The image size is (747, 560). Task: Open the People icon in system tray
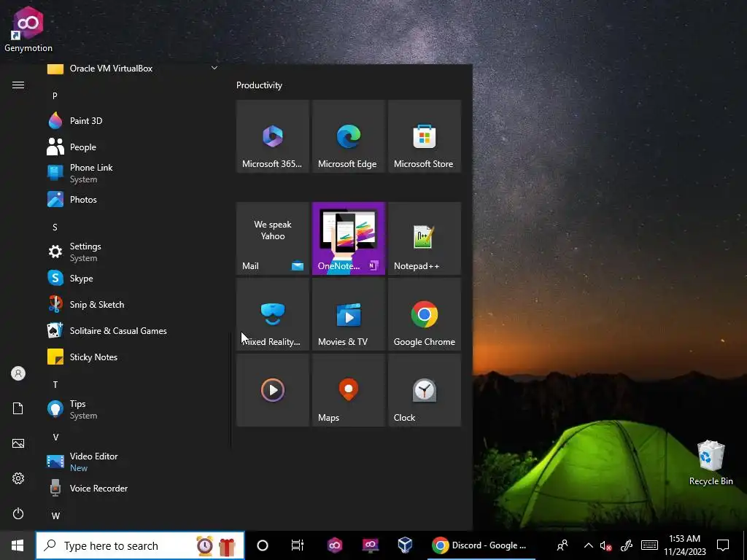click(x=562, y=545)
